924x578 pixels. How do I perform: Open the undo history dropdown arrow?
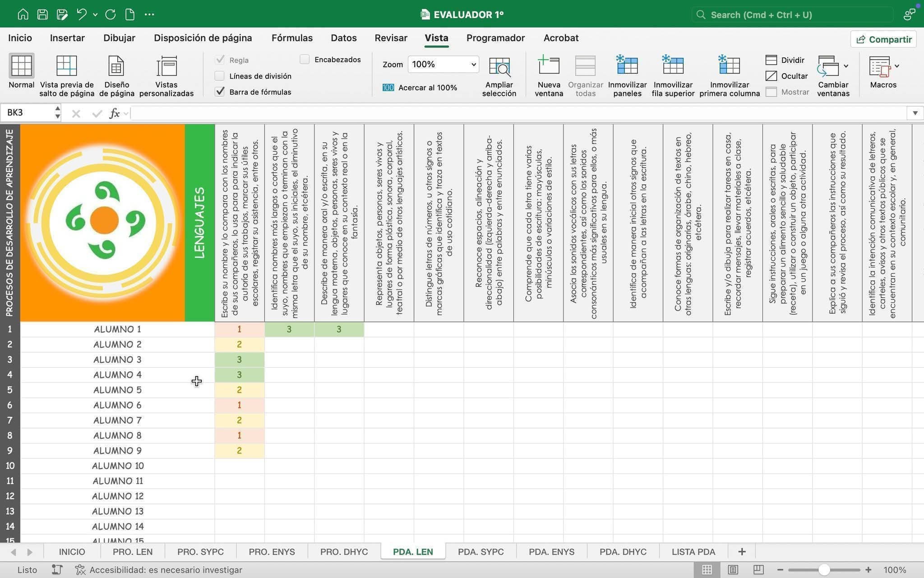pyautogui.click(x=95, y=15)
